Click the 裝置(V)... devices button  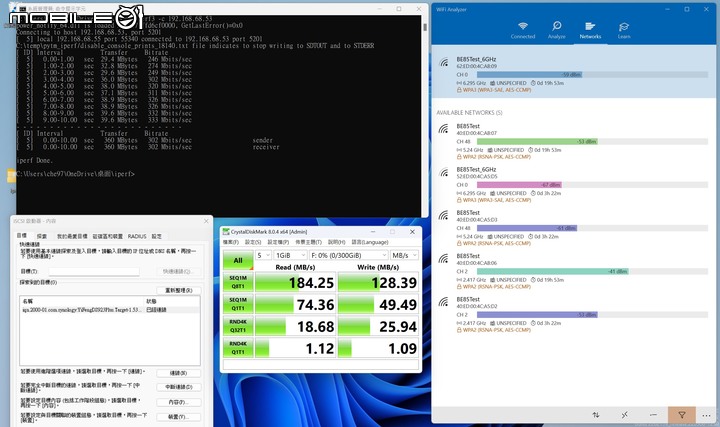click(x=179, y=417)
